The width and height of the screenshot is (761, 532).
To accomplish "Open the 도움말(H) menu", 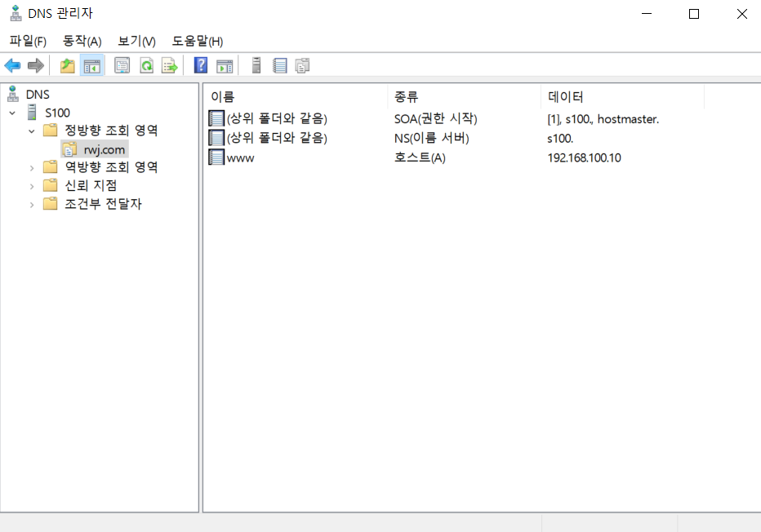I will pyautogui.click(x=197, y=42).
